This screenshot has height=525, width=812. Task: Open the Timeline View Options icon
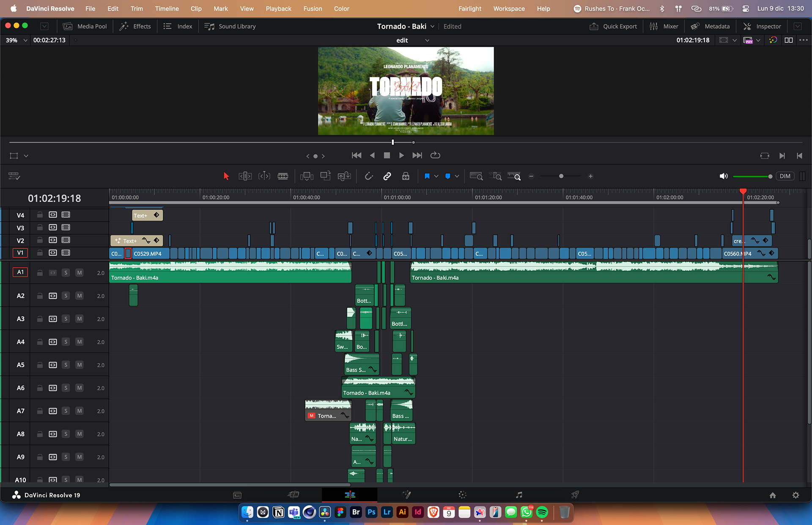(x=14, y=176)
